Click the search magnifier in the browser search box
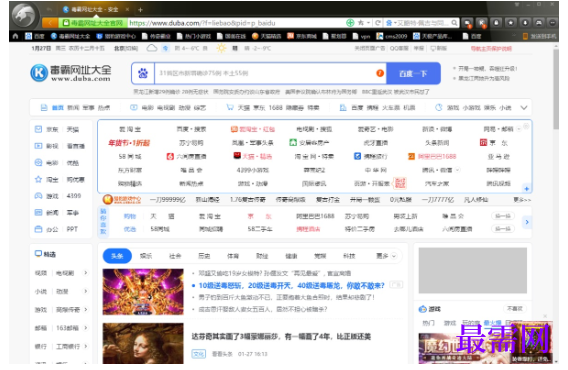Image resolution: width=568 pixels, height=370 pixels. coord(454,23)
